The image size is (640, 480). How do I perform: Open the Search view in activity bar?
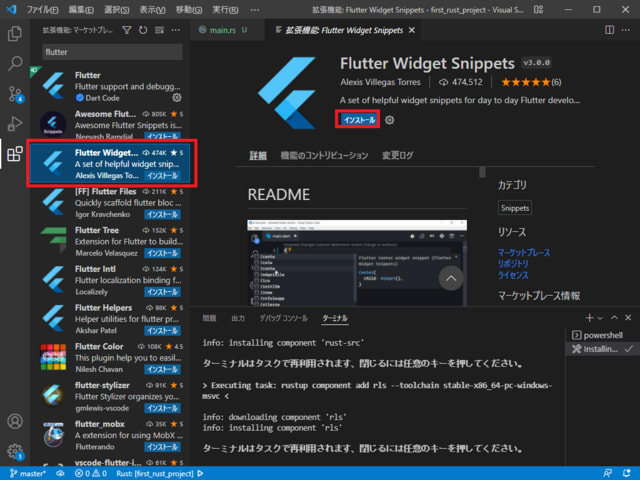click(15, 64)
